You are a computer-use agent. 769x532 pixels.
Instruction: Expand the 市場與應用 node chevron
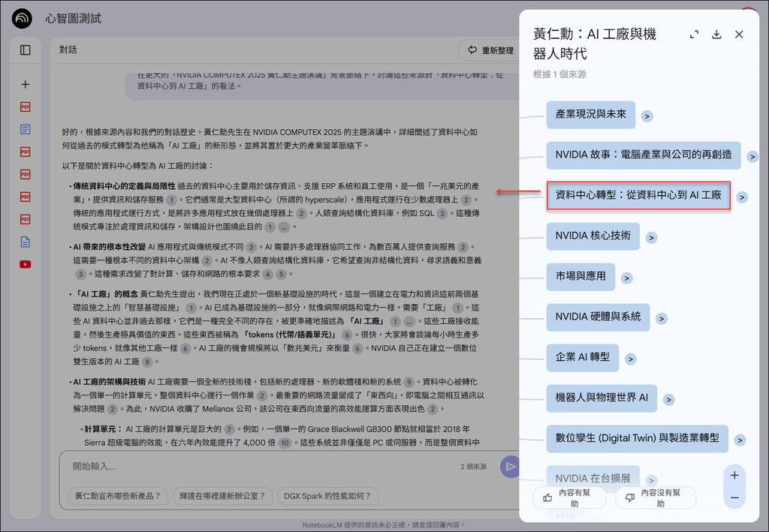[x=626, y=278]
